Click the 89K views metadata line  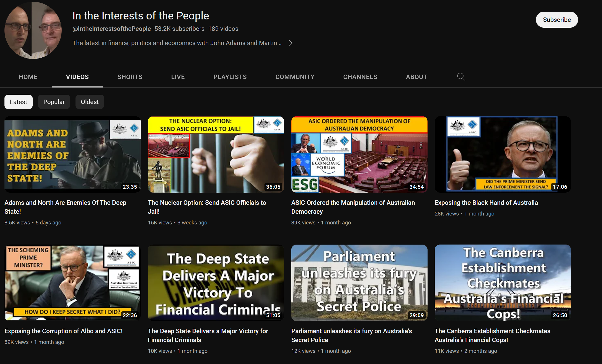click(34, 342)
